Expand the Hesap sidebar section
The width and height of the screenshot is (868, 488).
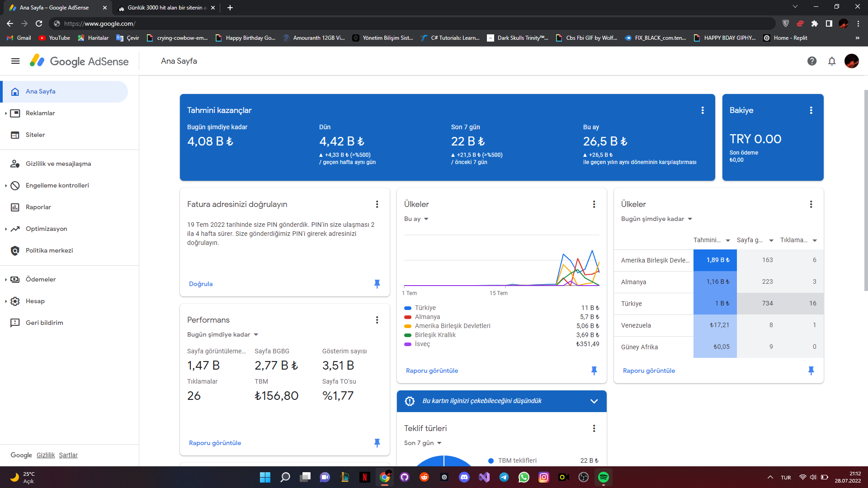coord(6,301)
